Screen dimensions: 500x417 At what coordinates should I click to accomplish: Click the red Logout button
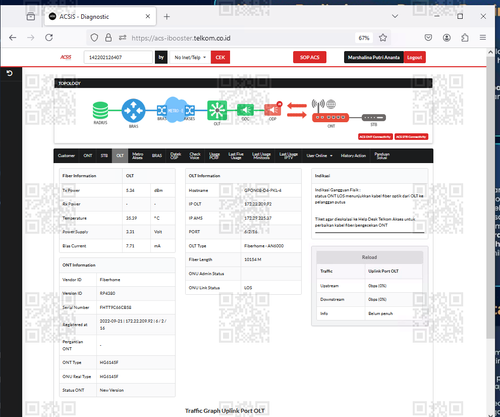coord(415,57)
